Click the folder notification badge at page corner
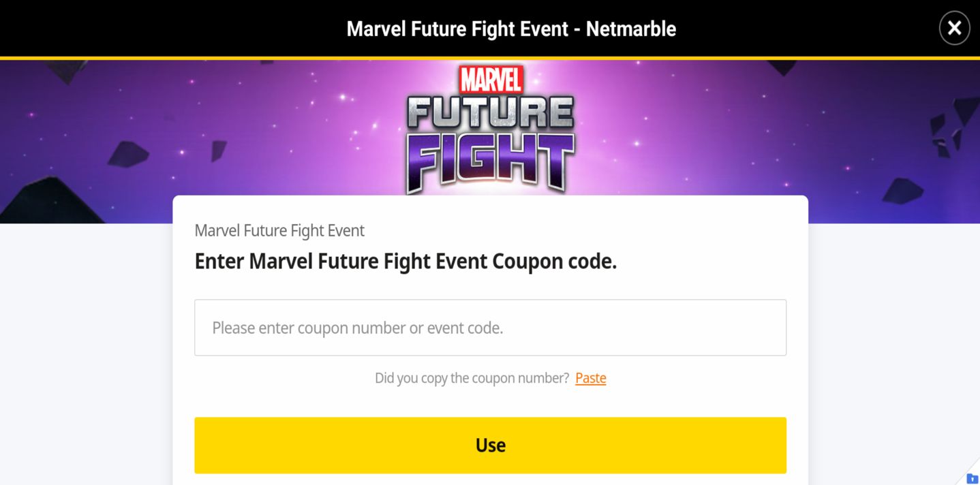The width and height of the screenshot is (980, 485). pyautogui.click(x=971, y=478)
